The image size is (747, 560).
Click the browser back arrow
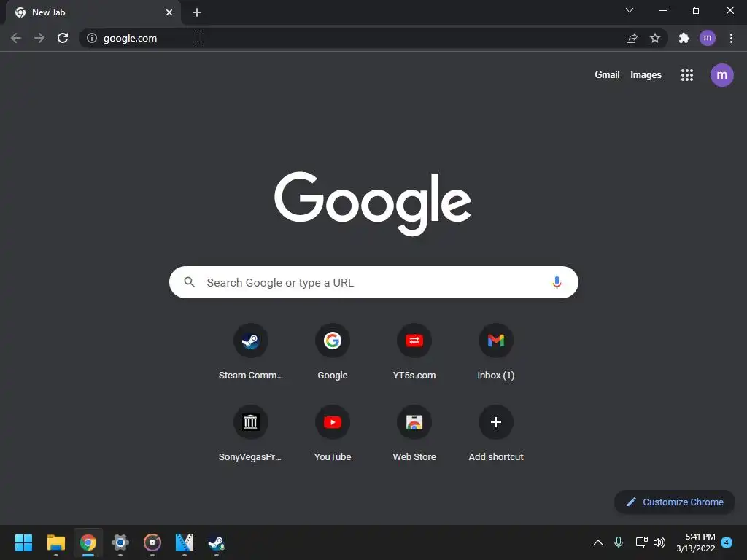(x=16, y=38)
